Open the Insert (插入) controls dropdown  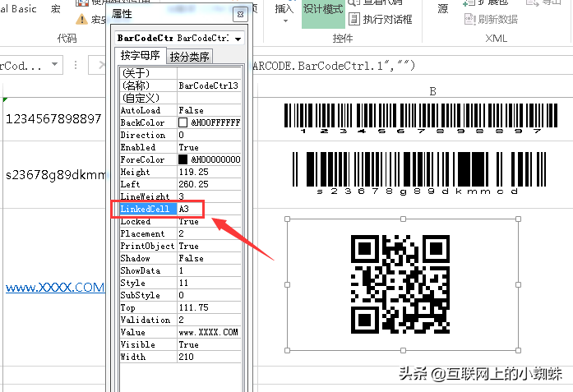pos(284,13)
